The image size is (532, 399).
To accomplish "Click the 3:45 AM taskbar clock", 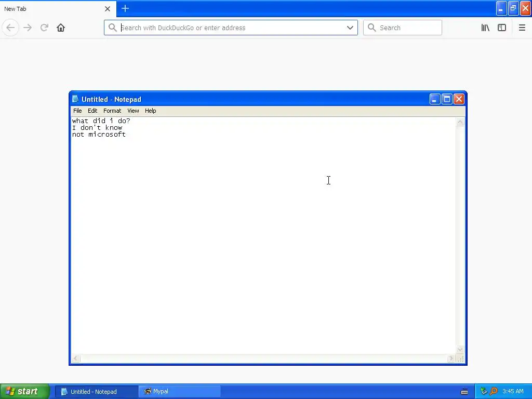I will [513, 391].
